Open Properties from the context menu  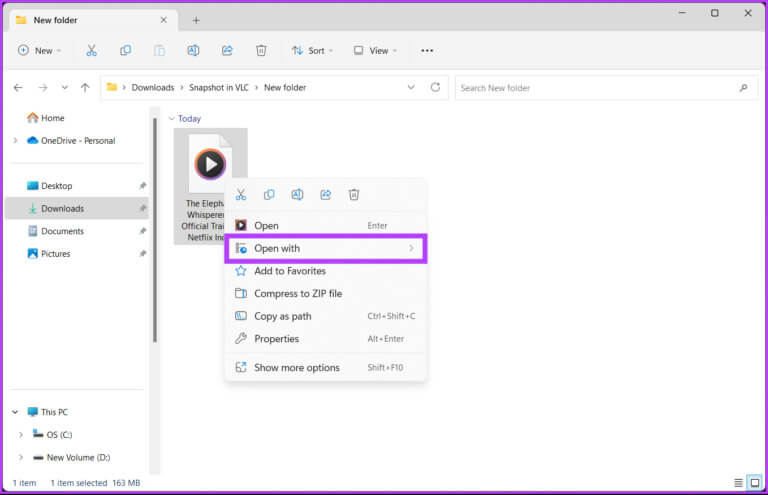[x=276, y=339]
